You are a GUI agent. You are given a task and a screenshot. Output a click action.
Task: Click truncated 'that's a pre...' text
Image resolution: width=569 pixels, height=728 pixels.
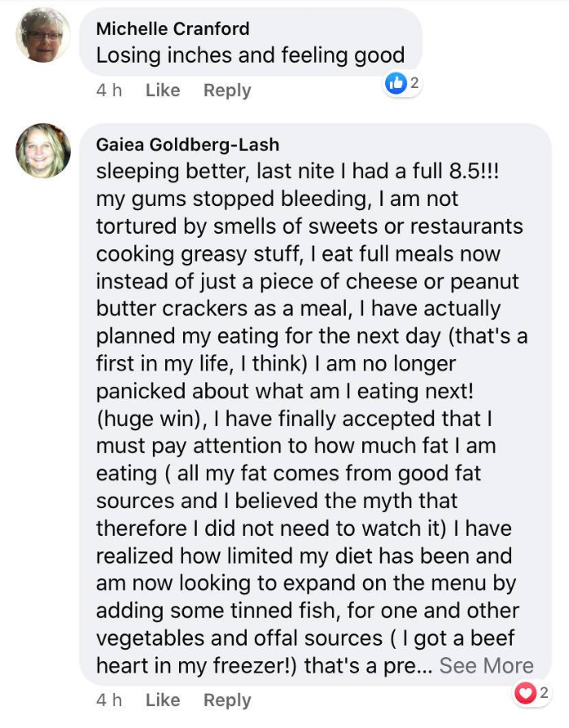pyautogui.click(x=368, y=665)
